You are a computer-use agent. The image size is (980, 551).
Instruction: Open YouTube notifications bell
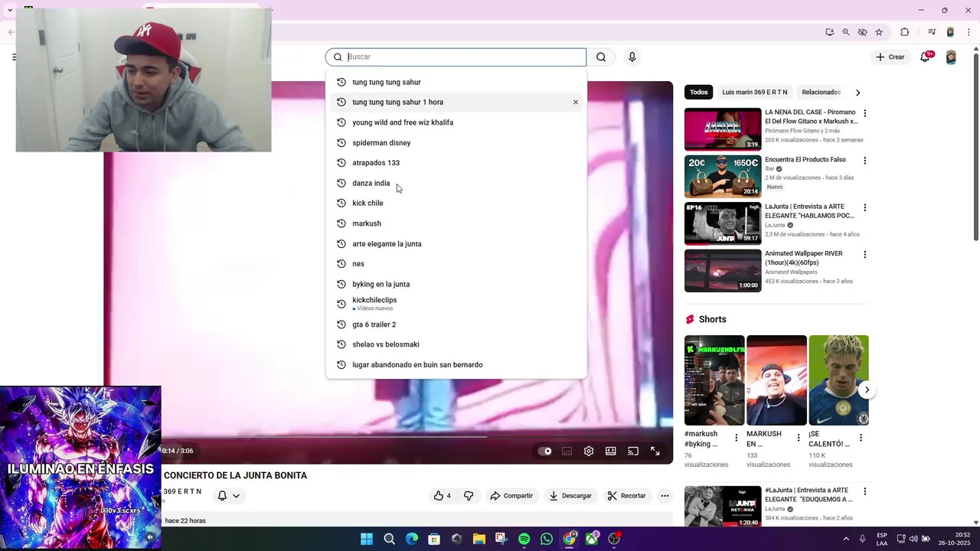[x=926, y=57]
